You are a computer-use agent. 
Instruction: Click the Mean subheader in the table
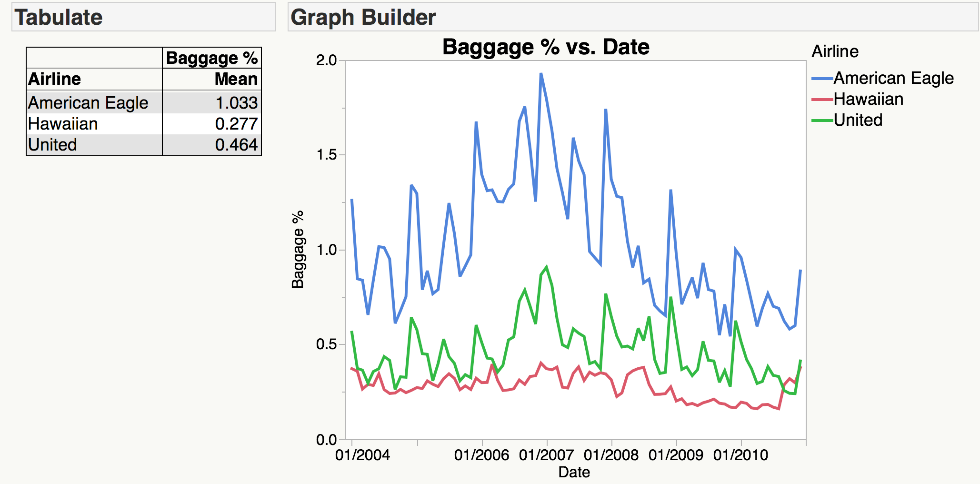point(236,79)
